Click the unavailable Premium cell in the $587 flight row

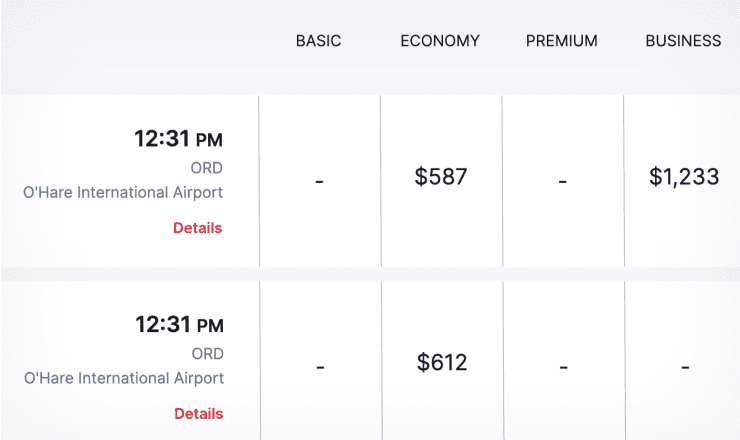pos(563,181)
